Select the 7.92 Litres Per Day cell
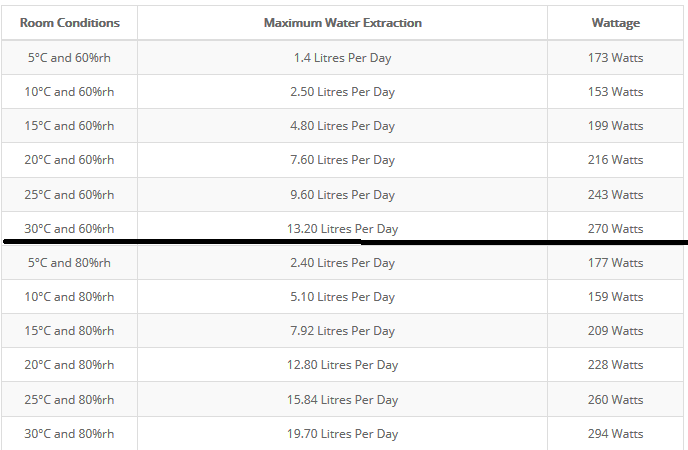Screen dimensions: 688x450 [x=342, y=331]
